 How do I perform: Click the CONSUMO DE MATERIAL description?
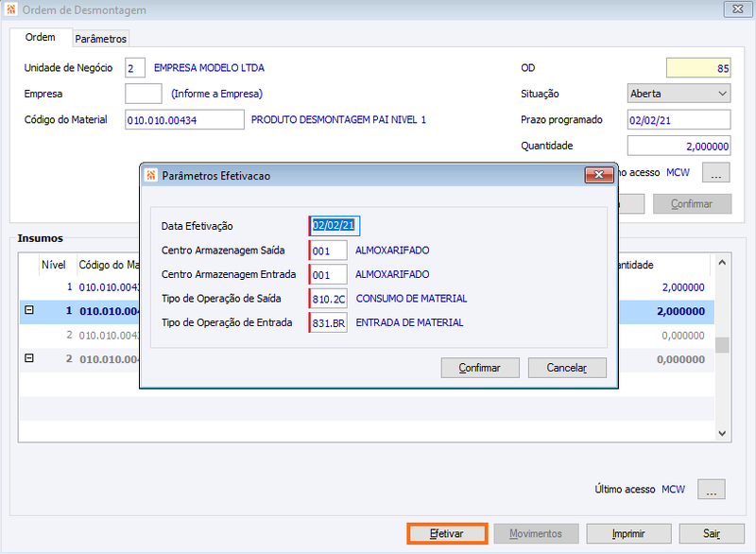[411, 299]
